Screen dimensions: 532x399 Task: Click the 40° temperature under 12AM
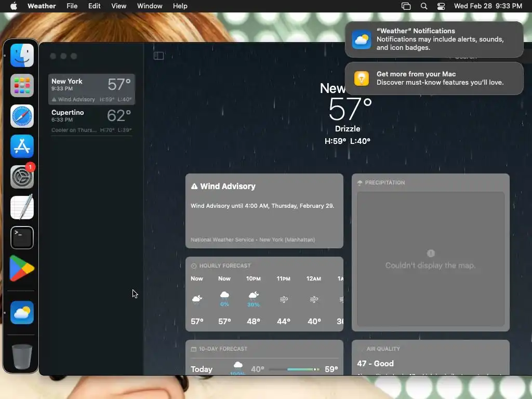coord(314,321)
